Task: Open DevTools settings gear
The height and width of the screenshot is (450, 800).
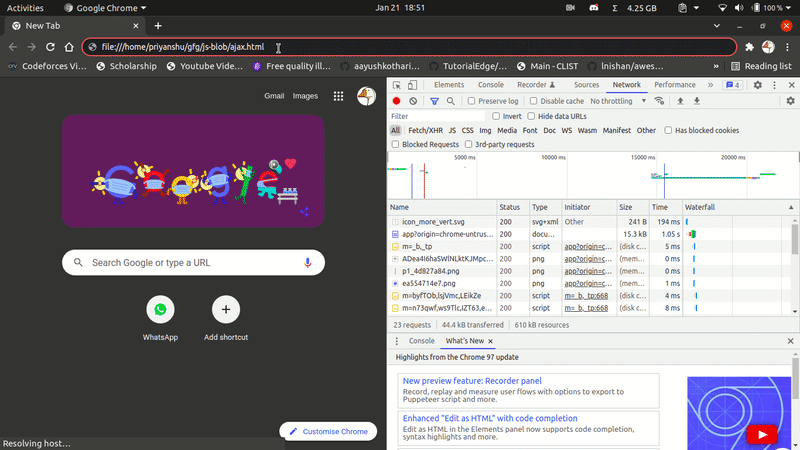Action: pyautogui.click(x=758, y=85)
